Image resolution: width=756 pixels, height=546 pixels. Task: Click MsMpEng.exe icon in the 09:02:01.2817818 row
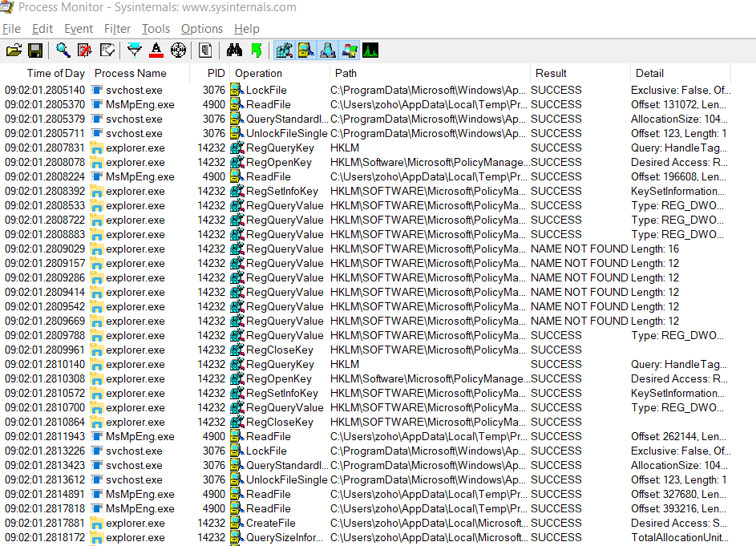97,508
